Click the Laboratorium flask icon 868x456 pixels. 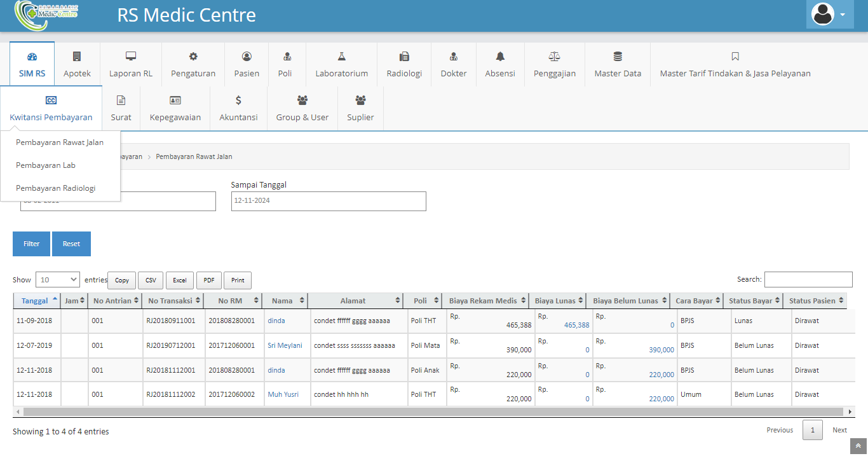click(341, 57)
